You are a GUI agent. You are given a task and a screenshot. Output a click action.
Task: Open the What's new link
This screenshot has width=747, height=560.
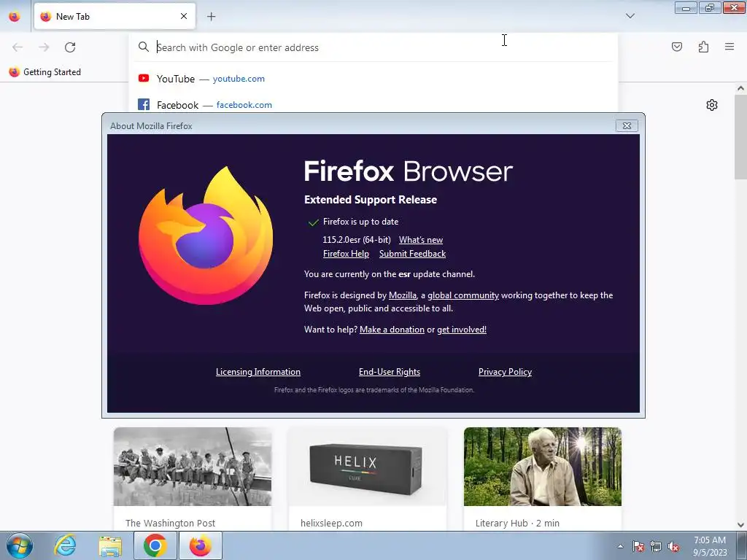point(421,240)
